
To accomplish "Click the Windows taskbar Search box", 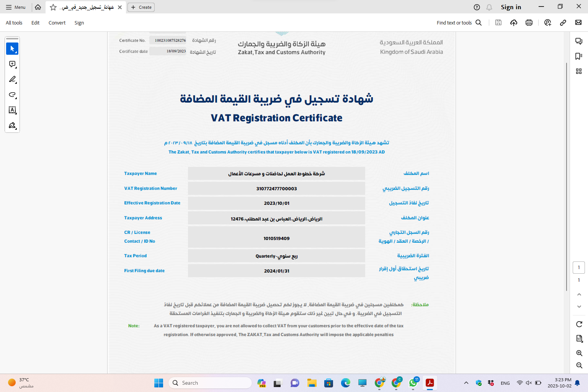I will pos(210,383).
